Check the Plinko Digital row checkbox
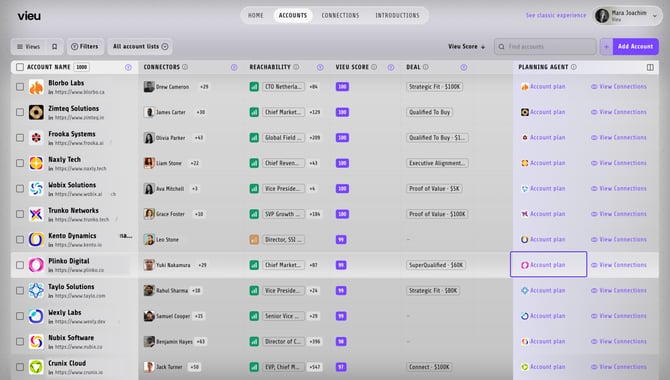670x380 pixels. click(x=20, y=265)
